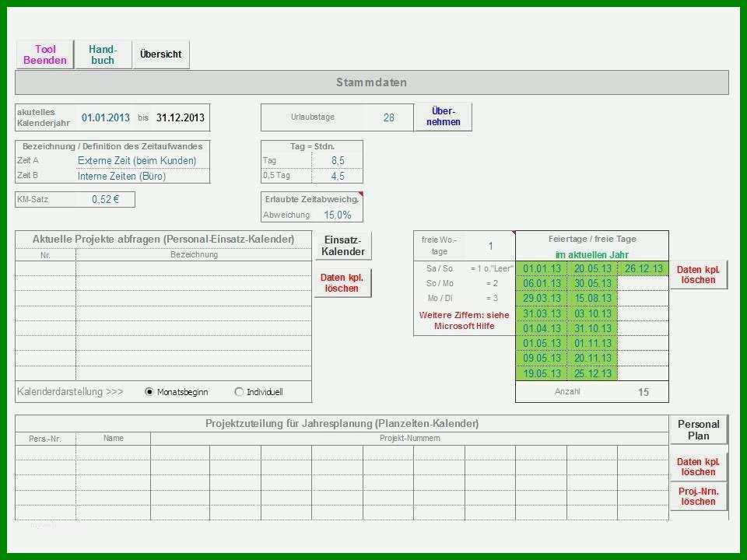Click the Projekt-Nummern column header
This screenshot has height=560, width=747.
click(x=410, y=438)
